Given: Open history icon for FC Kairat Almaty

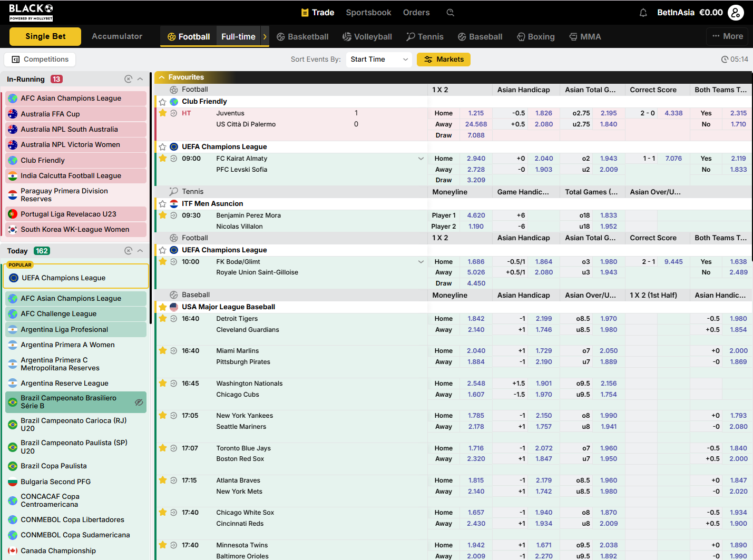Looking at the screenshot, I should click(173, 159).
